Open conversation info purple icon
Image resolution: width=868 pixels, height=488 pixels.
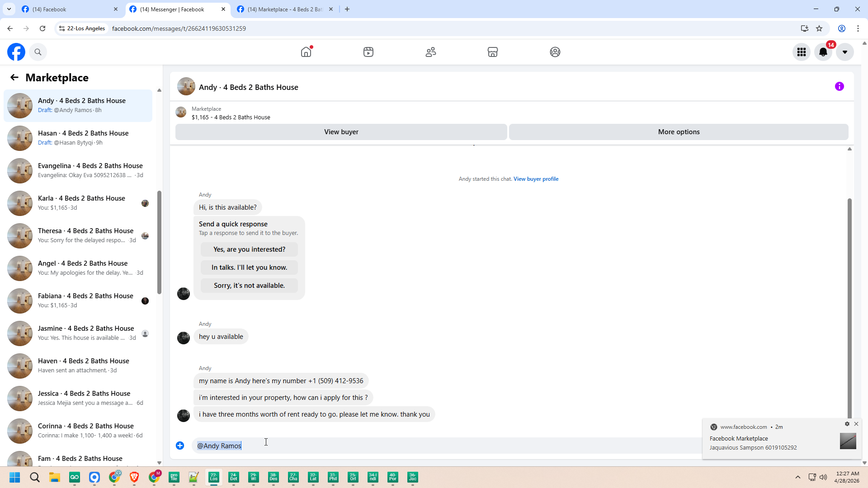840,87
